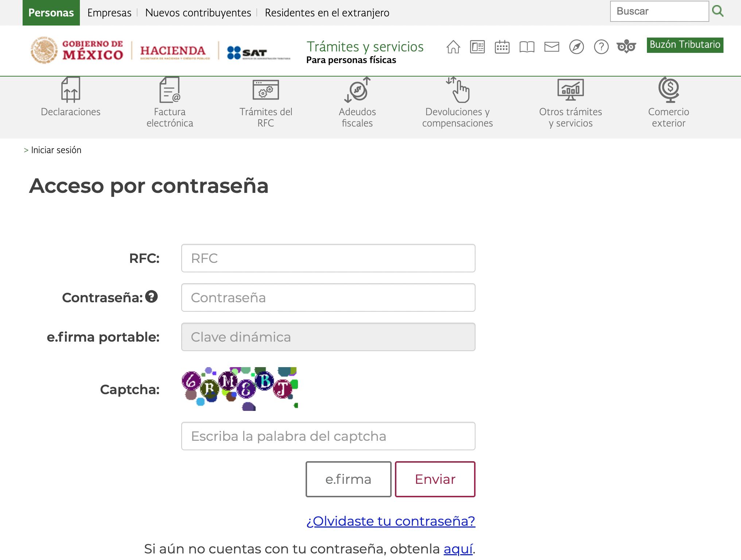Click the envelope contact icon

[x=551, y=47]
